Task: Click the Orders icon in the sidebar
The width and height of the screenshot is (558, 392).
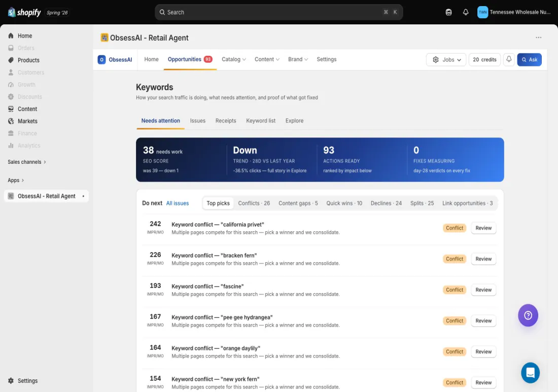Action: (11, 48)
